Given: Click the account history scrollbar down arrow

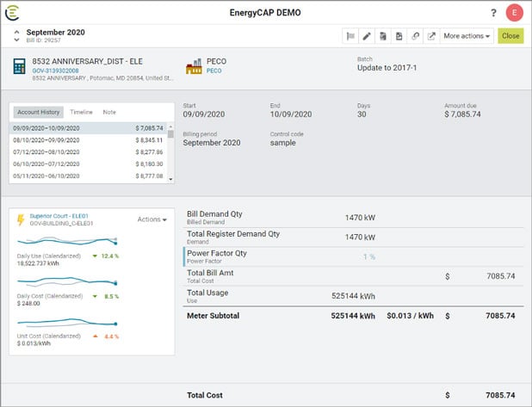Looking at the screenshot, I should pos(170,179).
